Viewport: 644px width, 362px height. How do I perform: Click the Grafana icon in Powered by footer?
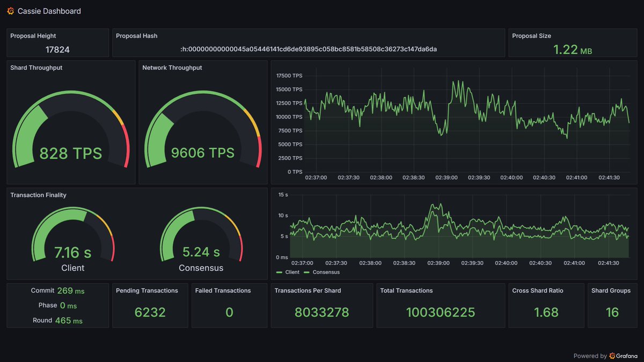pyautogui.click(x=614, y=356)
